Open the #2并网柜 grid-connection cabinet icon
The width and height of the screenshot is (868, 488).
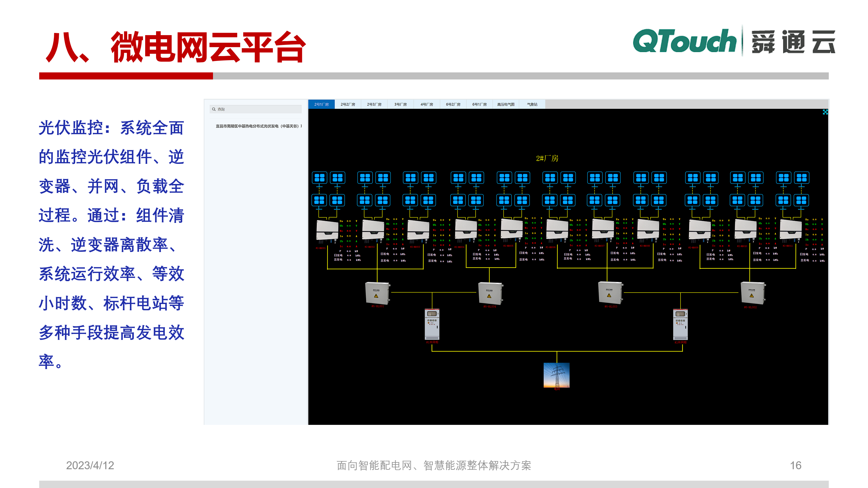pos(681,324)
